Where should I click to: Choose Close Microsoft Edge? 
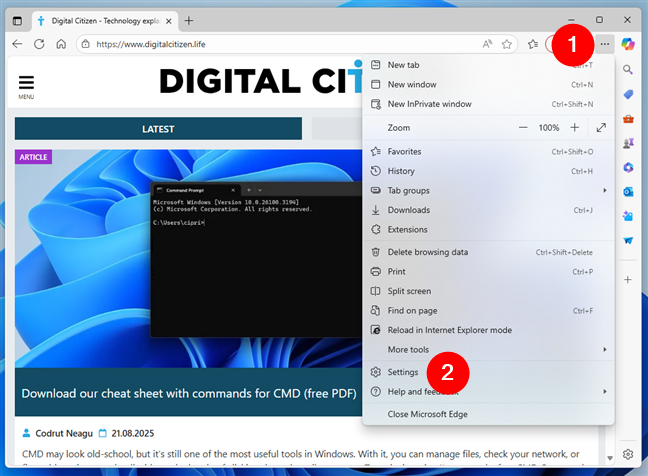click(488, 414)
